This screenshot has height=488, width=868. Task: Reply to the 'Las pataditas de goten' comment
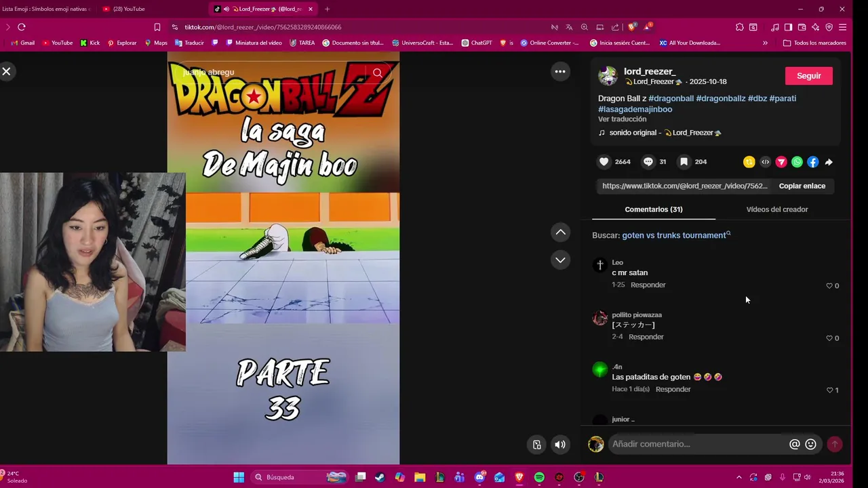673,389
